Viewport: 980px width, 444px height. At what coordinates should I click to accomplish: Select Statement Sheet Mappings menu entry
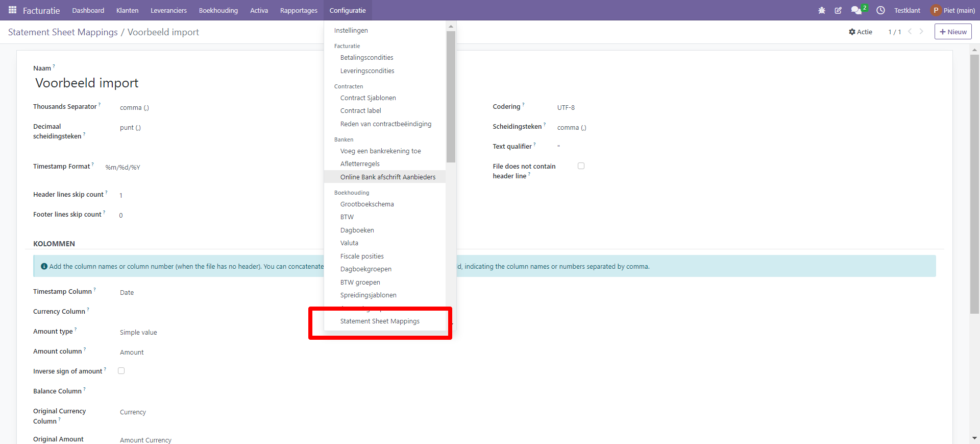point(380,321)
